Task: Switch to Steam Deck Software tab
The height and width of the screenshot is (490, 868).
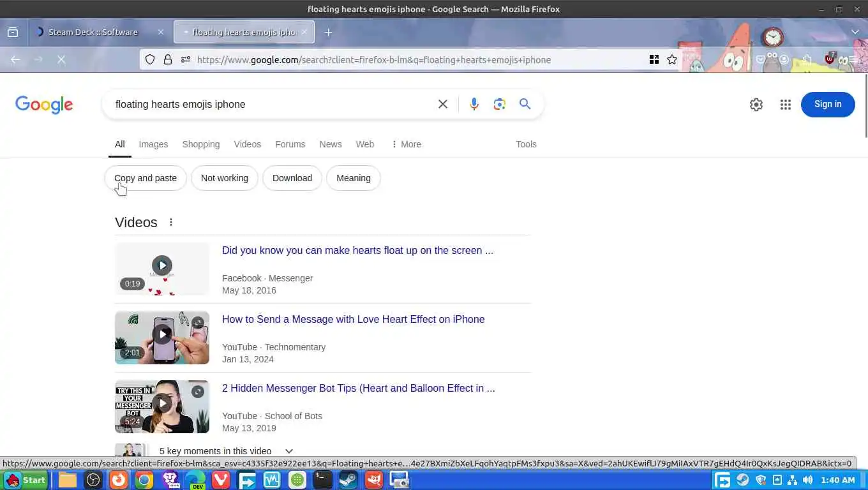Action: point(93,32)
